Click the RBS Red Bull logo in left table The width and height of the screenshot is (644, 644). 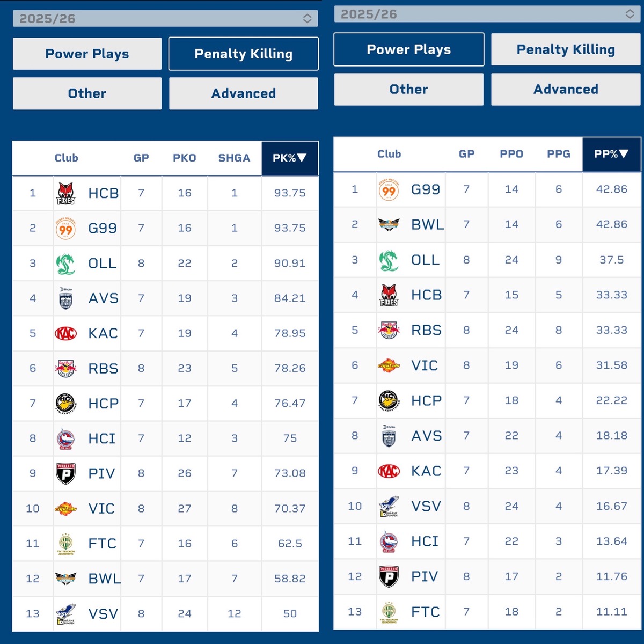pos(66,369)
